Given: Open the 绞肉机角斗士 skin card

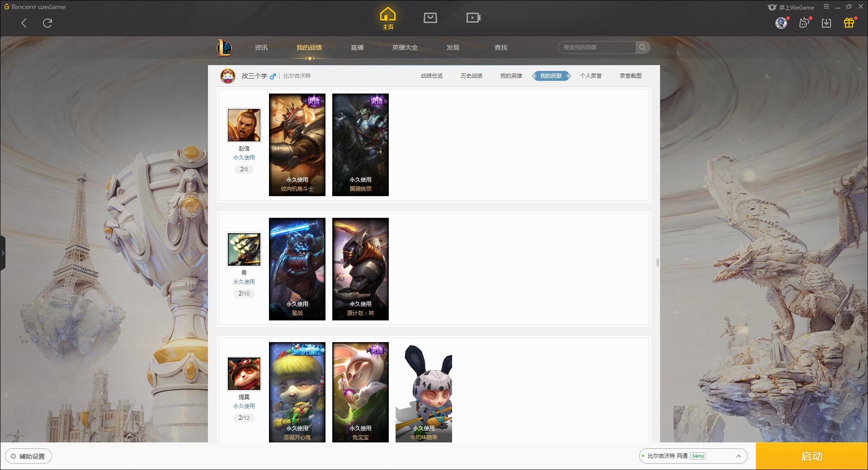Looking at the screenshot, I should click(297, 145).
